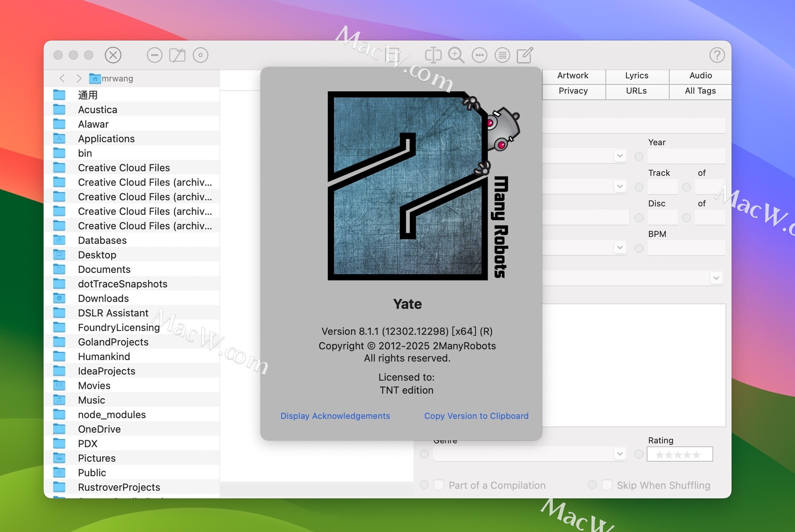The image size is (795, 532).
Task: Click the Documents folder icon
Action: point(59,269)
